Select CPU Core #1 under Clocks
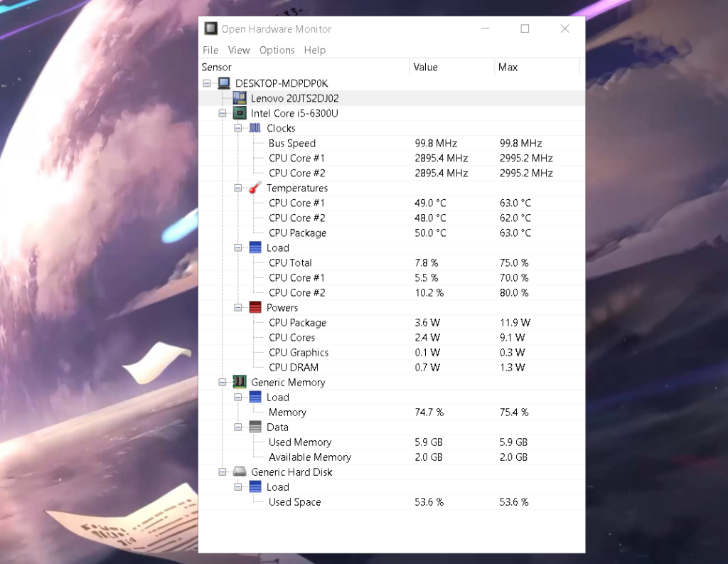728x564 pixels. click(392, 158)
